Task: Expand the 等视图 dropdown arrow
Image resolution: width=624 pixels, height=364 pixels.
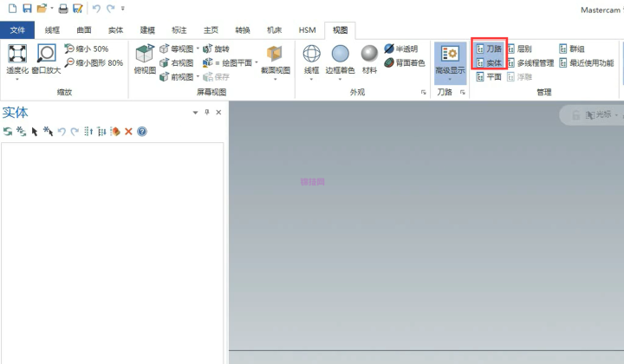Action: point(198,49)
